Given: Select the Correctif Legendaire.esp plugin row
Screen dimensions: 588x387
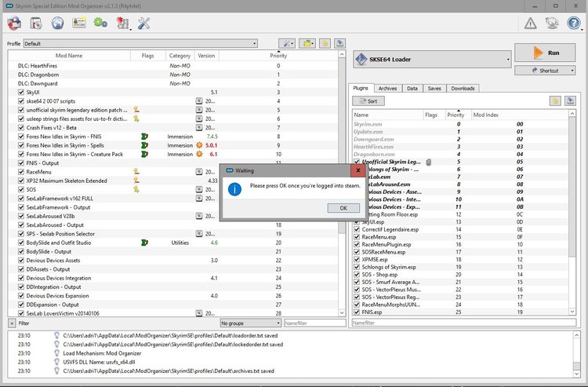Looking at the screenshot, I should 460,229.
